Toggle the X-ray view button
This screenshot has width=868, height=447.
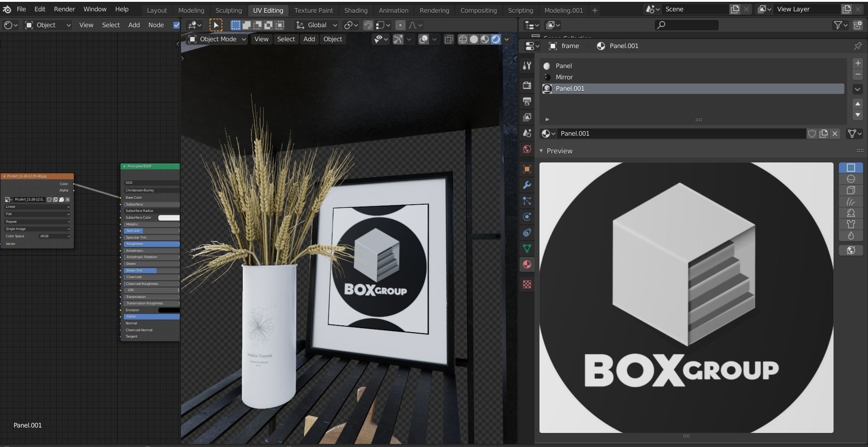pyautogui.click(x=449, y=39)
